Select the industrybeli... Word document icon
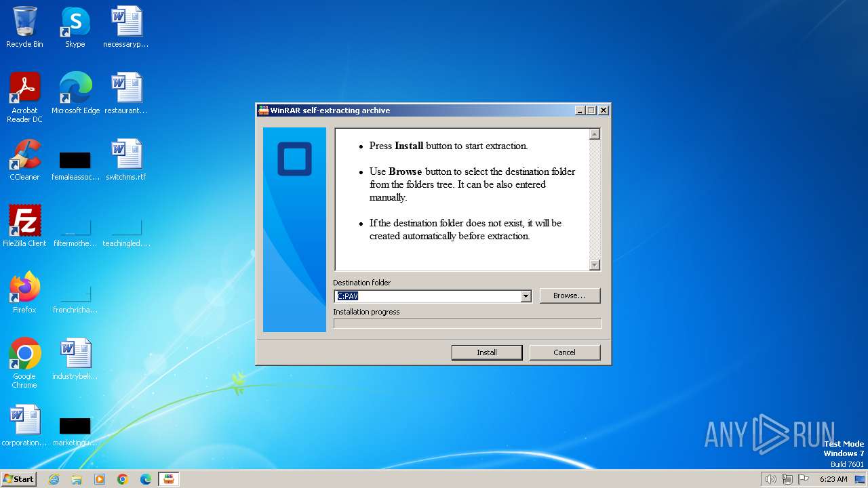Image resolution: width=868 pixels, height=488 pixels. pos(75,359)
